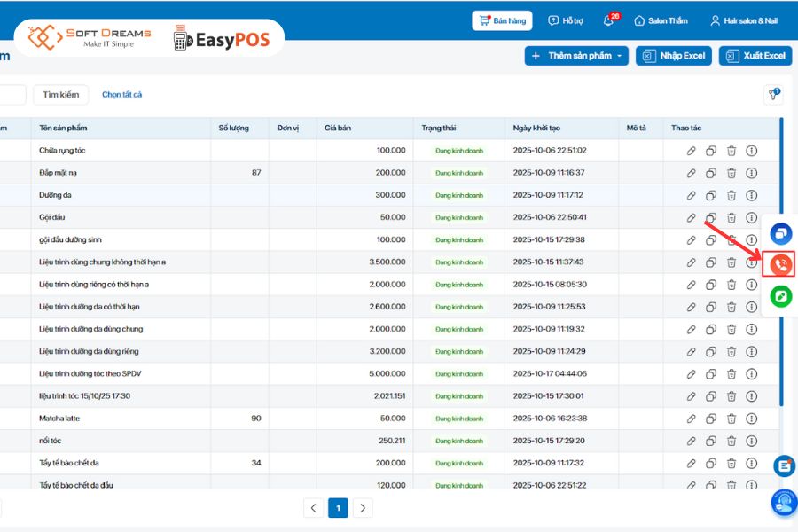
Task: Click the 'Xuất Excel' export button
Action: pos(755,56)
